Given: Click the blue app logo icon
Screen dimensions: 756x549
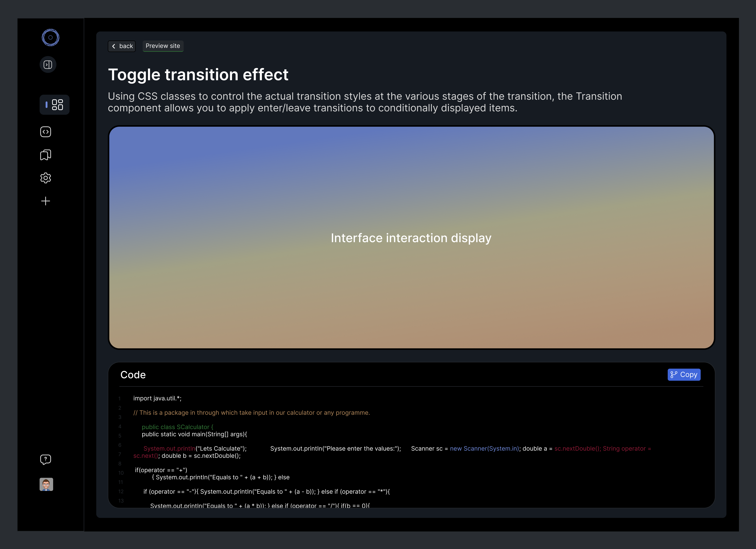Looking at the screenshot, I should [x=50, y=38].
